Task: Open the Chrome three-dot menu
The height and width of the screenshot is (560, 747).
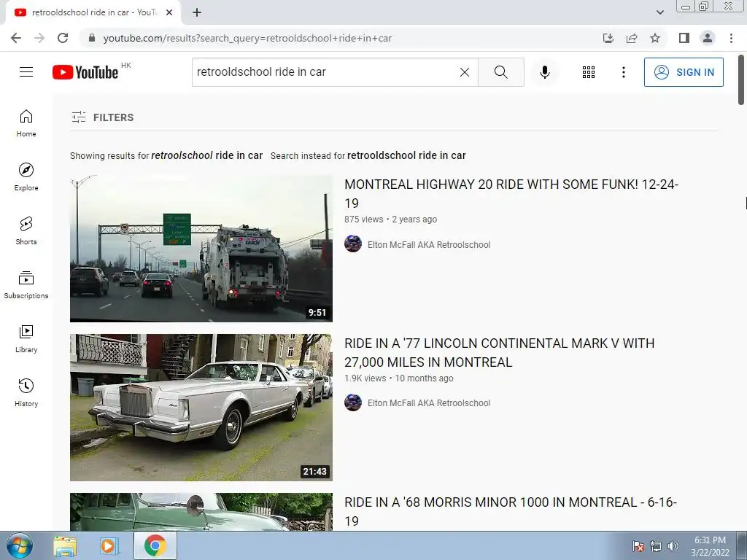Action: pos(731,38)
